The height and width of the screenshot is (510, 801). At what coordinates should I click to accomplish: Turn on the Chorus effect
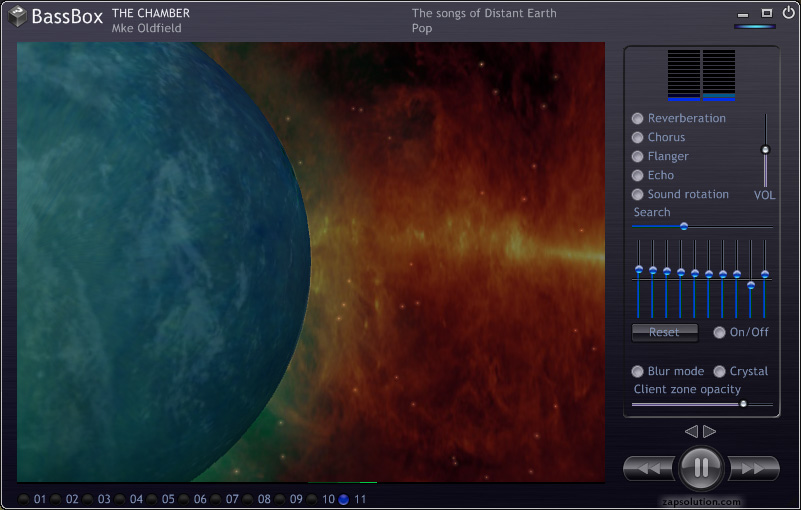point(638,137)
